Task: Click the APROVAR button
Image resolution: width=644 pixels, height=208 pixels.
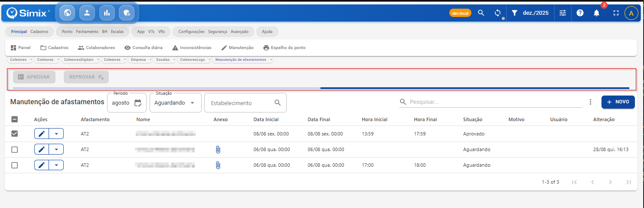Action: (x=34, y=77)
